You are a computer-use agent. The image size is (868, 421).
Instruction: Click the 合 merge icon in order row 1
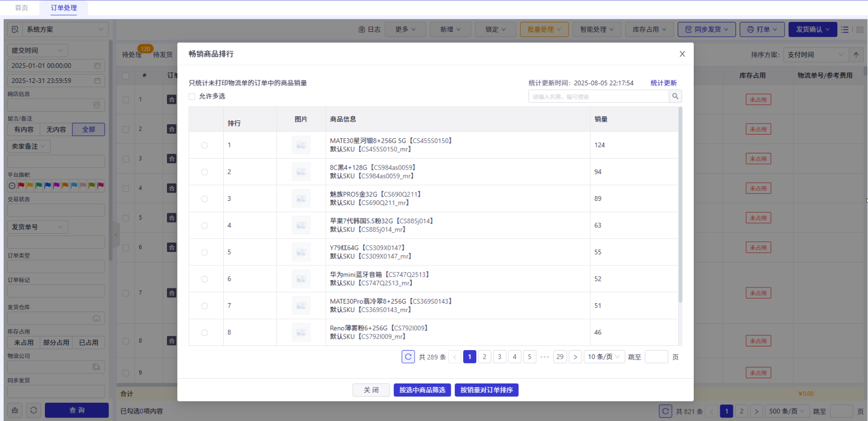172,100
